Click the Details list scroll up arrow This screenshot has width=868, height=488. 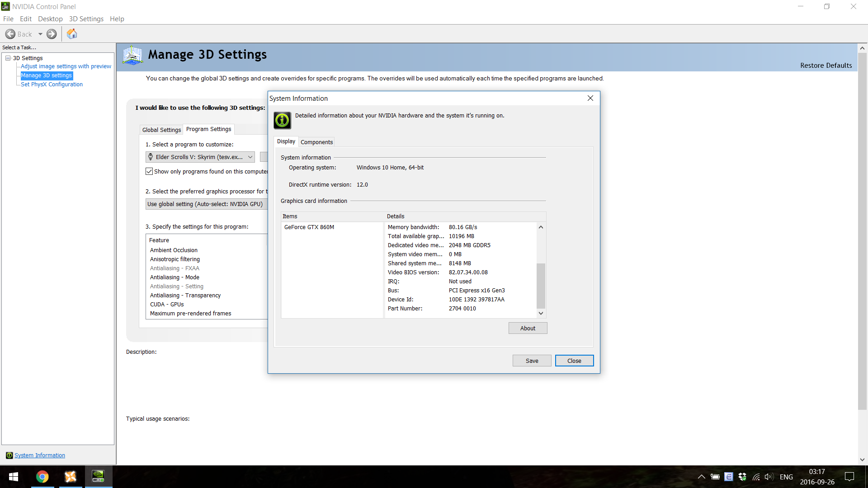541,227
